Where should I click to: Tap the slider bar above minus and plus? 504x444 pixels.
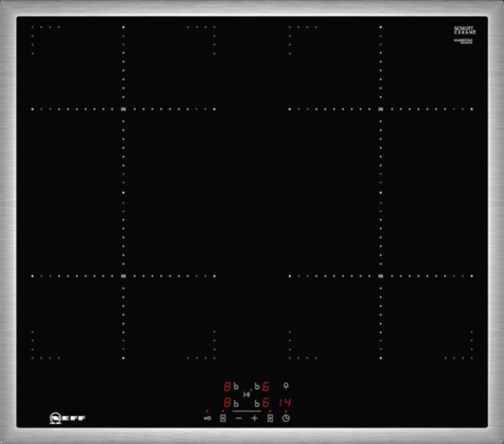(246, 411)
